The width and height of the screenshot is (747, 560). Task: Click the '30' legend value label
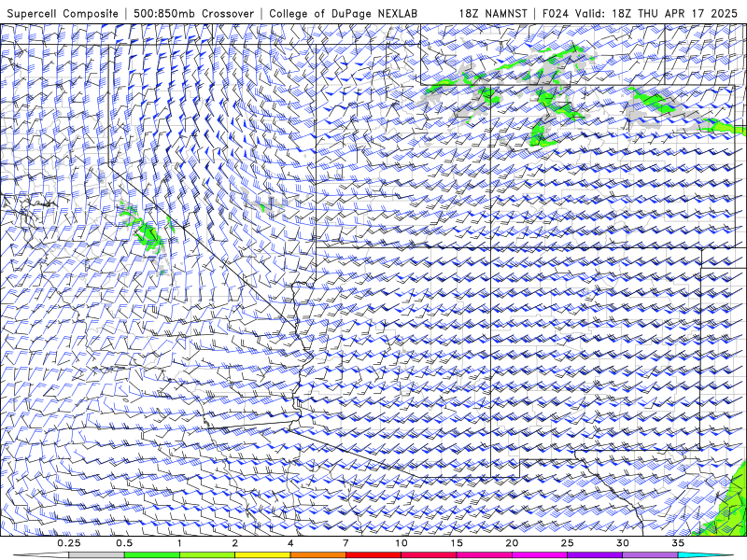[622, 543]
